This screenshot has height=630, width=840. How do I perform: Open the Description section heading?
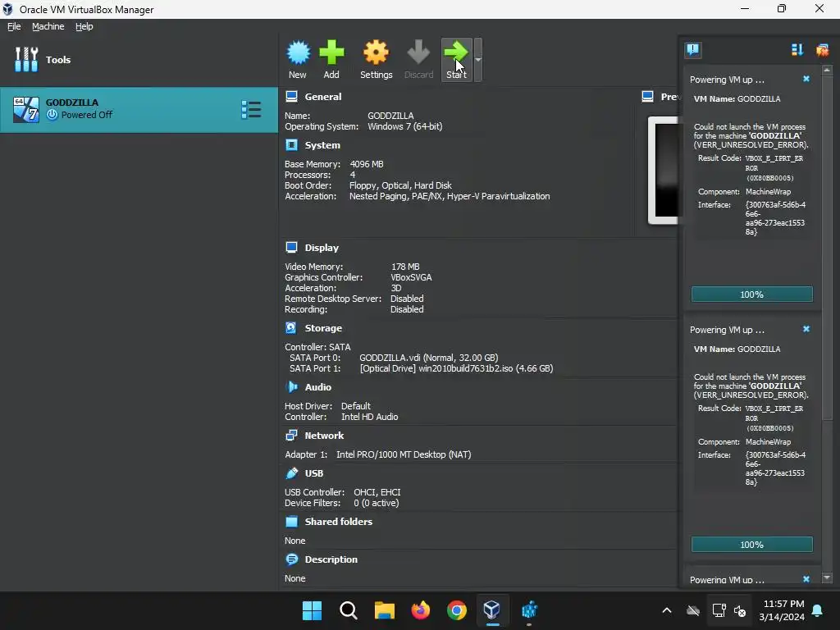pos(331,559)
